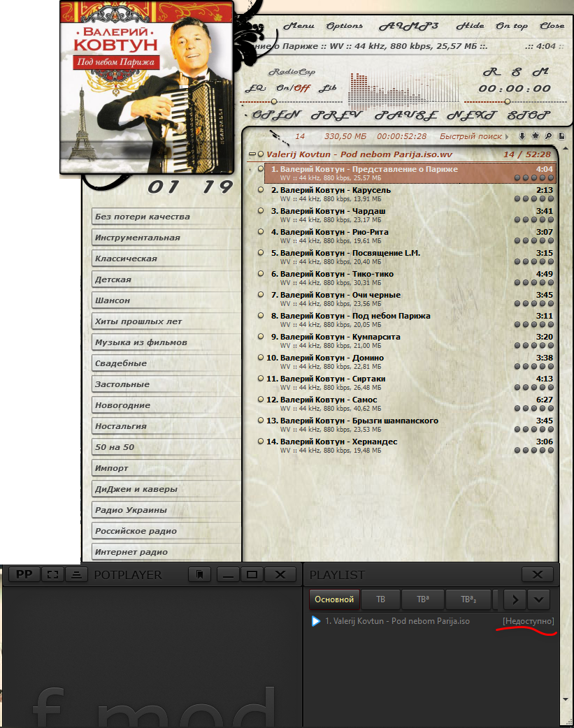This screenshot has width=574, height=728.
Task: Click the star favorites icon above the playlist
Action: [535, 136]
